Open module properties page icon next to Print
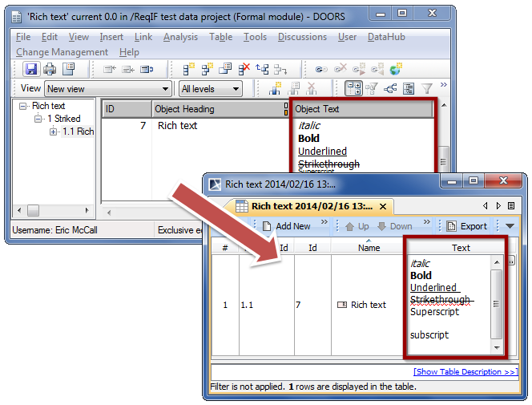This screenshot has height=405, width=532. [x=69, y=69]
